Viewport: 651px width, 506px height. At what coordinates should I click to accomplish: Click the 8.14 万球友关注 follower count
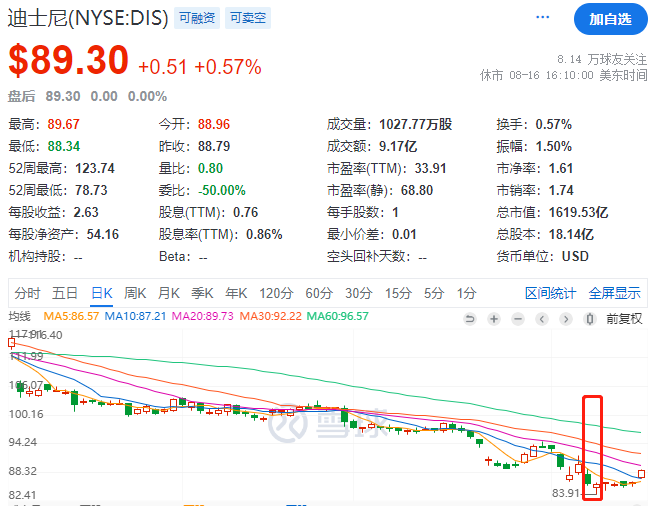[x=602, y=59]
